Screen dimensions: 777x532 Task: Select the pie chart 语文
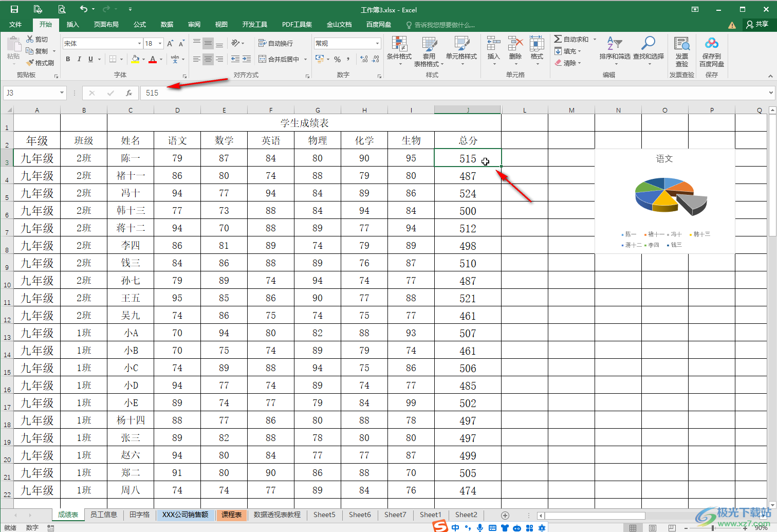click(x=664, y=201)
